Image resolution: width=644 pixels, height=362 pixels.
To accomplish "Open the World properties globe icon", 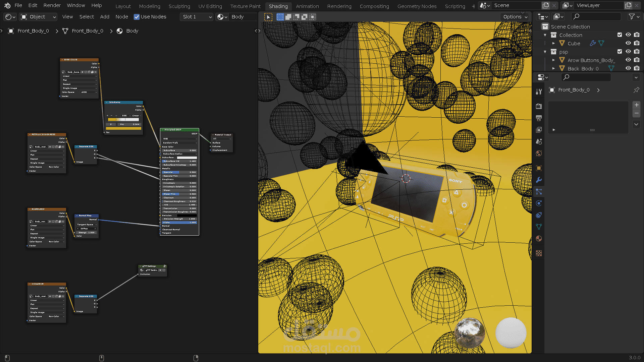I will 539,154.
